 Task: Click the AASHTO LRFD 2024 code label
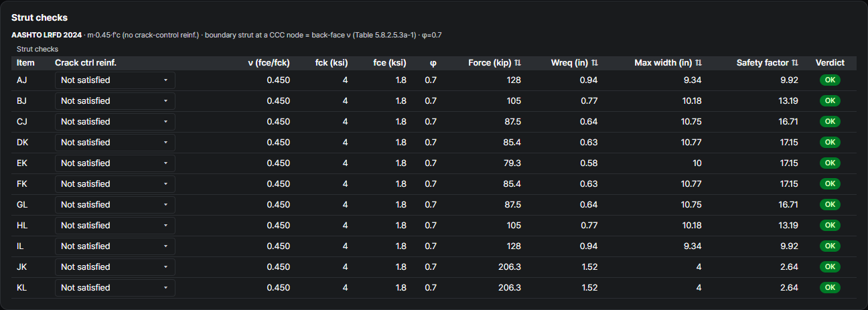click(47, 34)
